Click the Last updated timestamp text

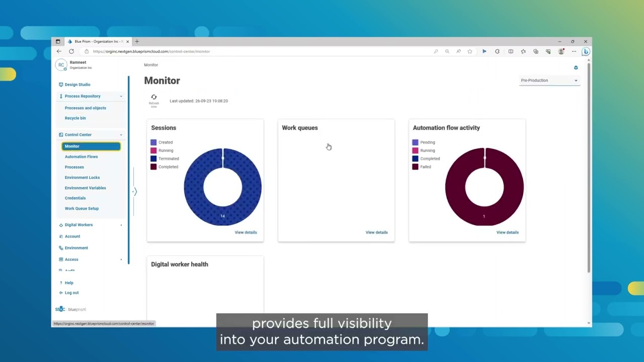pyautogui.click(x=199, y=101)
